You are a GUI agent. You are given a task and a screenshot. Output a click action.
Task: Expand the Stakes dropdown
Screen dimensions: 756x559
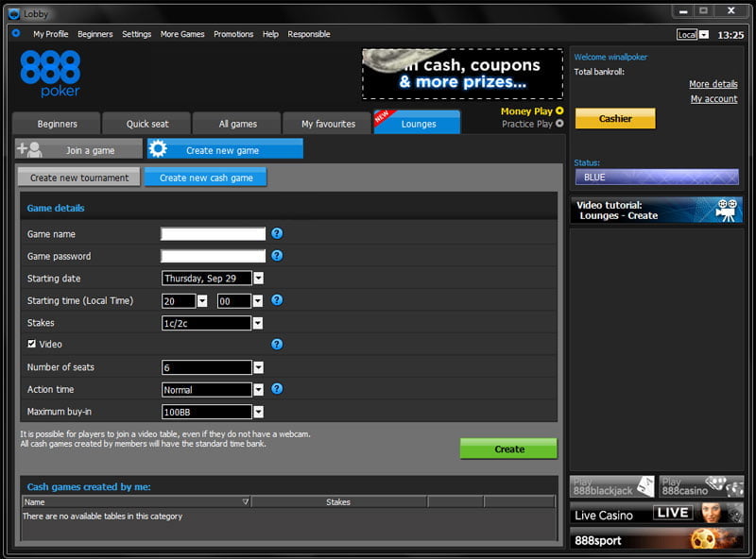click(x=258, y=323)
